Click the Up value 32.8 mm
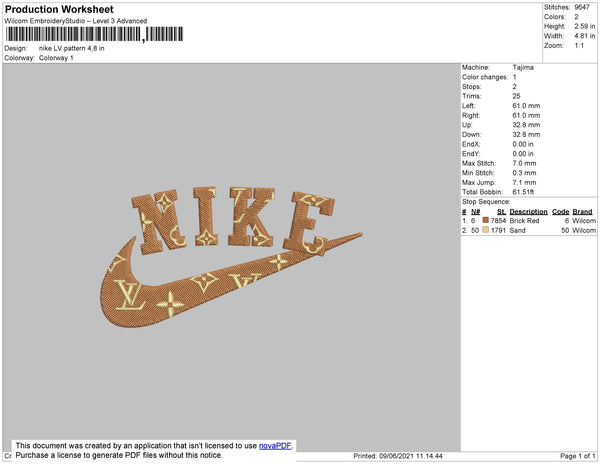 (526, 125)
